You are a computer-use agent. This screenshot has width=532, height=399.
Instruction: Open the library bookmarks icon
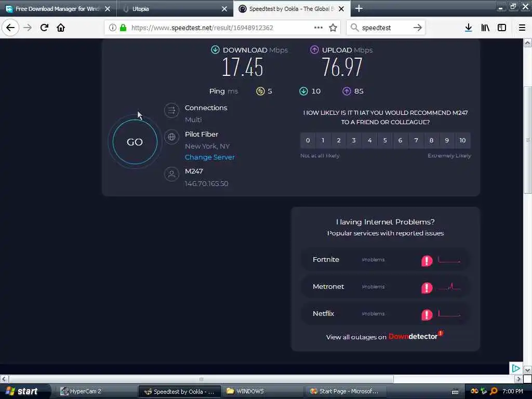[x=485, y=28]
